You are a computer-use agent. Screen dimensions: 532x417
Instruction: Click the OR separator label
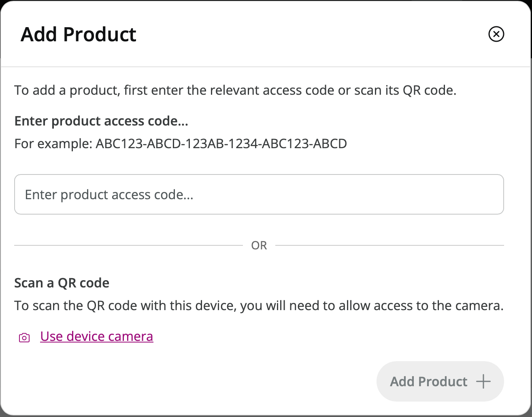click(259, 245)
